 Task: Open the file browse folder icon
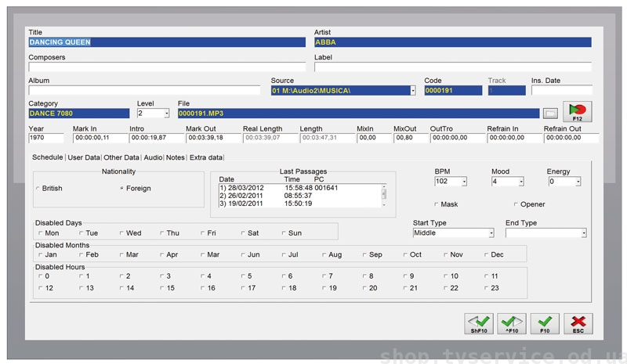[x=550, y=114]
